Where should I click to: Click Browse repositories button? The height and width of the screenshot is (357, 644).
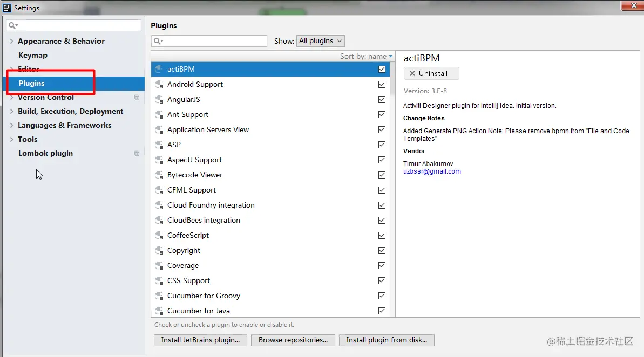[x=293, y=340]
